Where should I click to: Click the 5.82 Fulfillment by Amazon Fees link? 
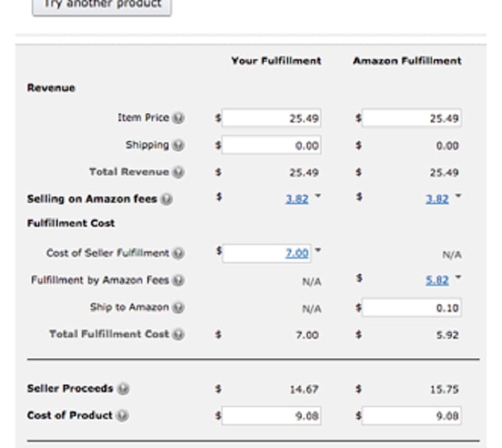(437, 280)
